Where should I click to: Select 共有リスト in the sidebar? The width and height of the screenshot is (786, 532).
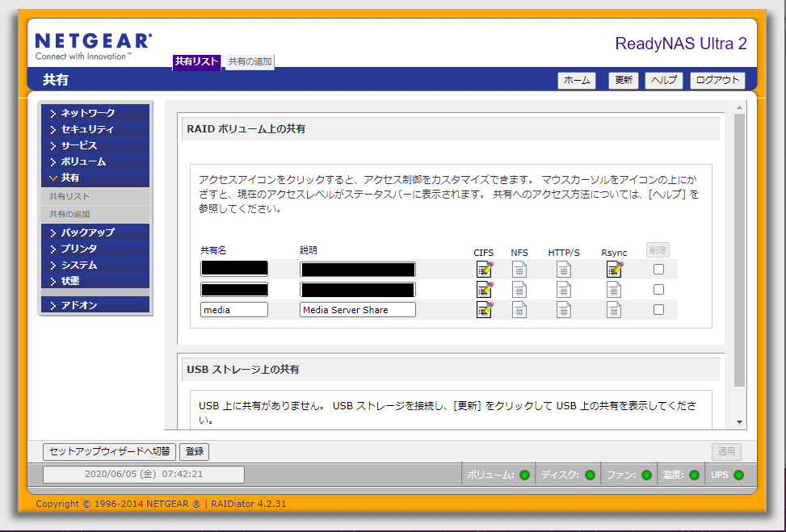point(95,196)
